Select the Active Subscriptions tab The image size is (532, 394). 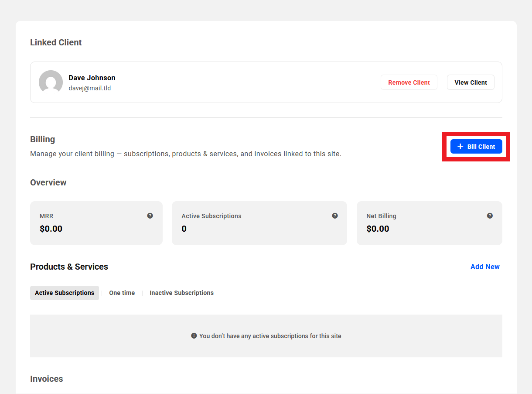pyautogui.click(x=65, y=293)
